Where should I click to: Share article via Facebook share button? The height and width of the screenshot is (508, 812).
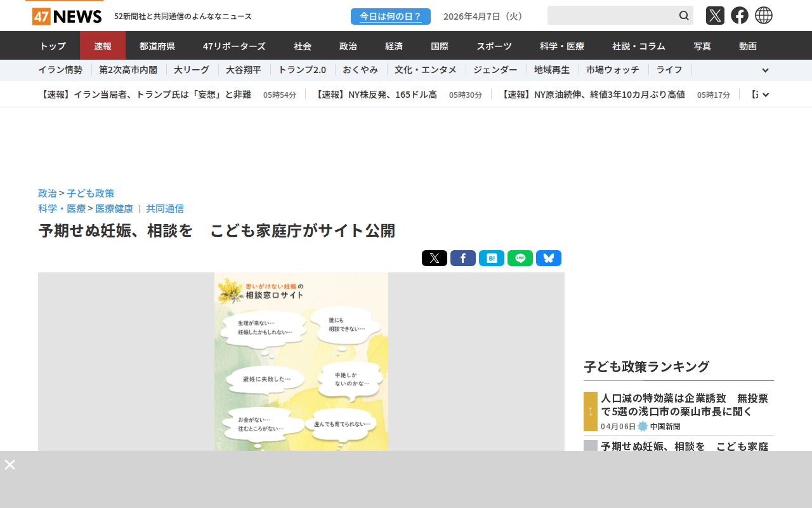[x=463, y=258]
